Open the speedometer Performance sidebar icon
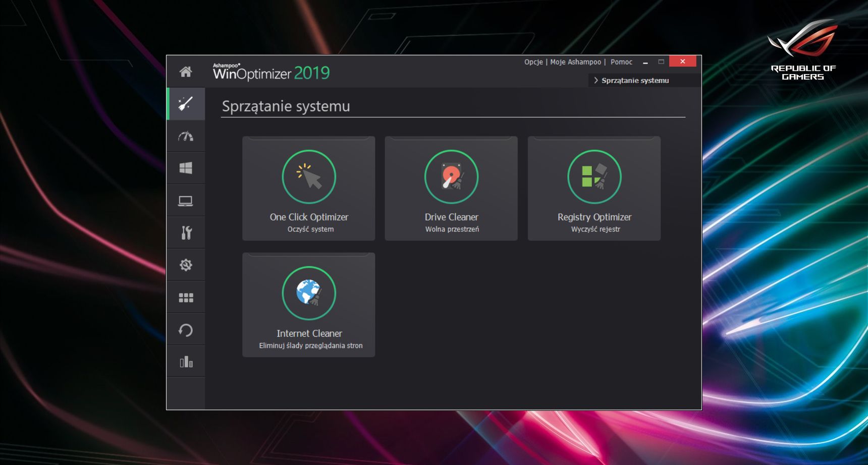868x465 pixels. tap(186, 136)
